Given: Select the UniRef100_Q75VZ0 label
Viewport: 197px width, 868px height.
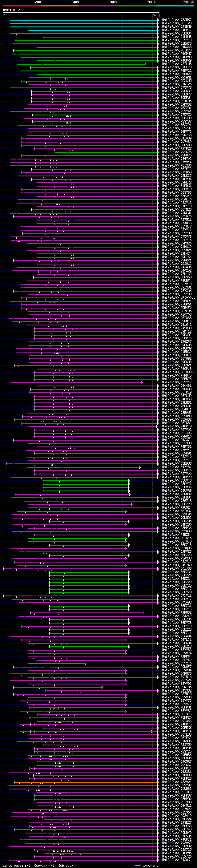Looking at the screenshot, I should tap(177, 115).
